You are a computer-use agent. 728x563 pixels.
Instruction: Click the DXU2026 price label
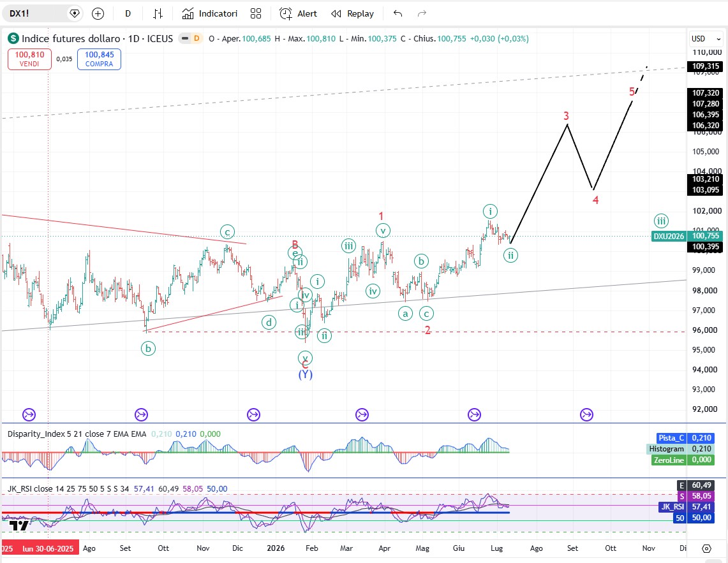point(669,237)
